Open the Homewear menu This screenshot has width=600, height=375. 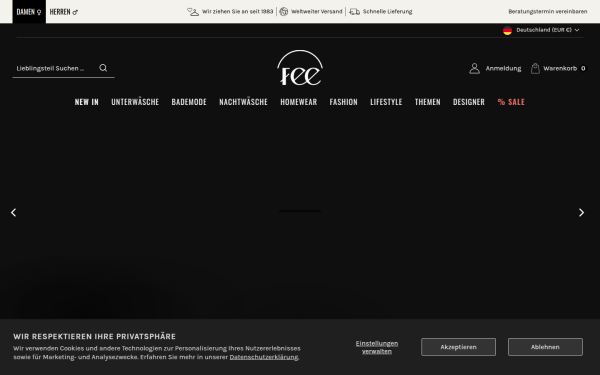pyautogui.click(x=298, y=102)
